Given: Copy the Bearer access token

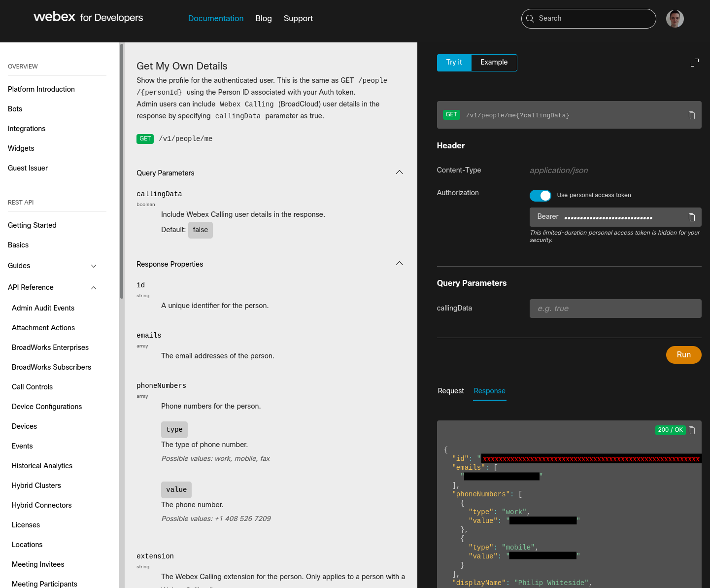Looking at the screenshot, I should [x=692, y=217].
